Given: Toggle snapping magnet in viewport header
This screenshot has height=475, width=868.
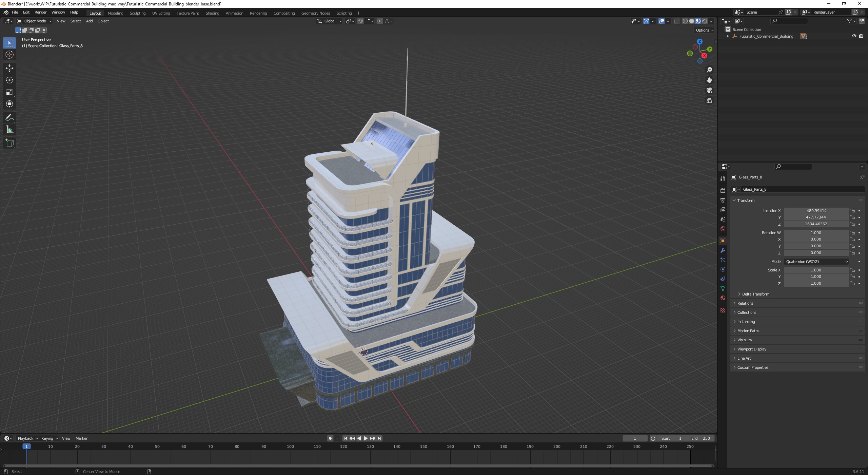Looking at the screenshot, I should (360, 21).
